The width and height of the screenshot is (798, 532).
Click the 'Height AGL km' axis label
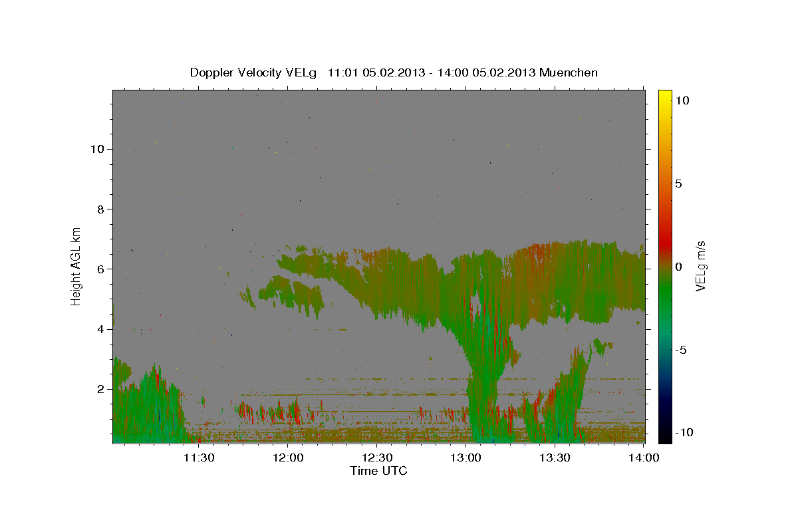(76, 265)
